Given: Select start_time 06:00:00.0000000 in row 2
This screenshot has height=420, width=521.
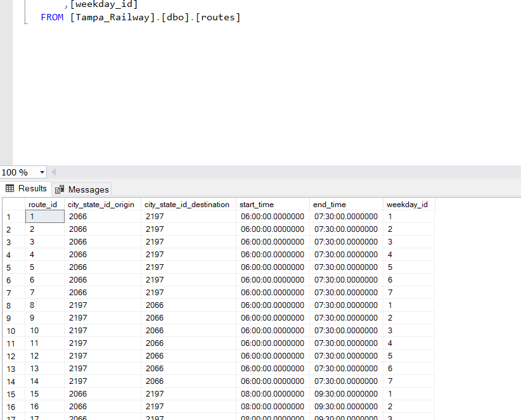Looking at the screenshot, I should pos(273,229).
